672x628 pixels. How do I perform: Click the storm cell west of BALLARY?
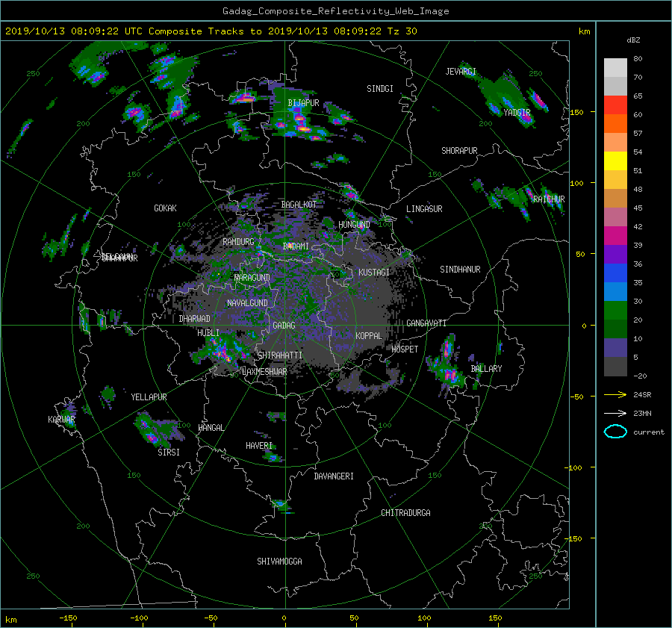point(447,364)
